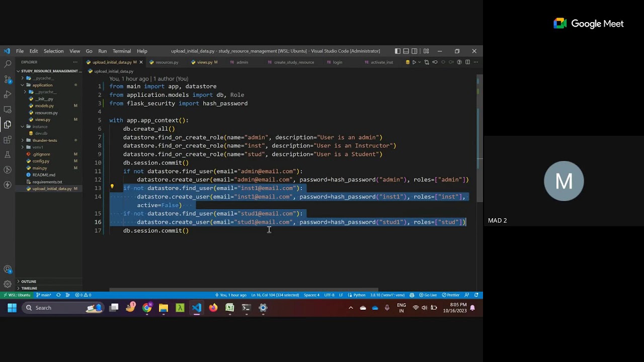Viewport: 644px width, 362px height.
Task: Open the Search view in activity bar
Action: [x=8, y=64]
